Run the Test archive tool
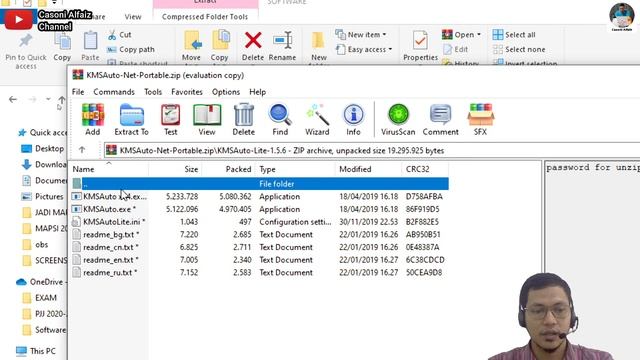 (171, 119)
